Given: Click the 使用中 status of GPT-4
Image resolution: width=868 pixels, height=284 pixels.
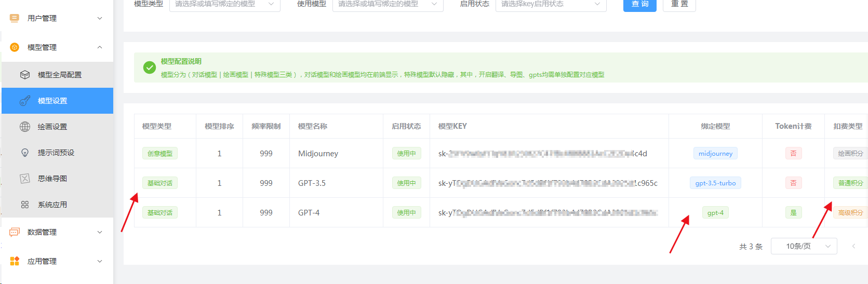Looking at the screenshot, I should [407, 213].
